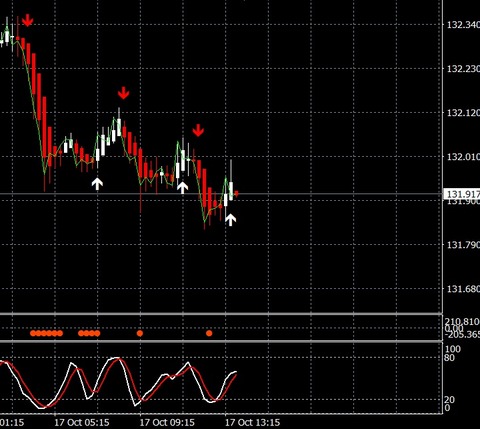Click the 17 Oct 13:15 time label

pyautogui.click(x=252, y=423)
